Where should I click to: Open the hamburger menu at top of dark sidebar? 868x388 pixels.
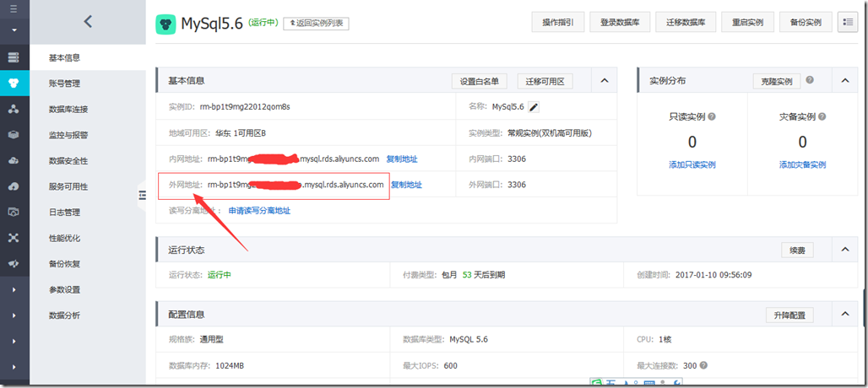[14, 9]
